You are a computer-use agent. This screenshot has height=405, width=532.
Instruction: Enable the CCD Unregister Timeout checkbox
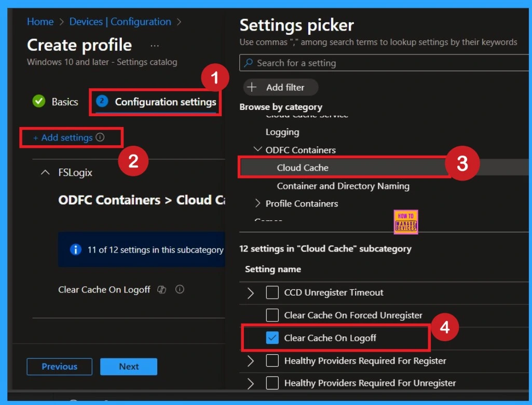[272, 292]
